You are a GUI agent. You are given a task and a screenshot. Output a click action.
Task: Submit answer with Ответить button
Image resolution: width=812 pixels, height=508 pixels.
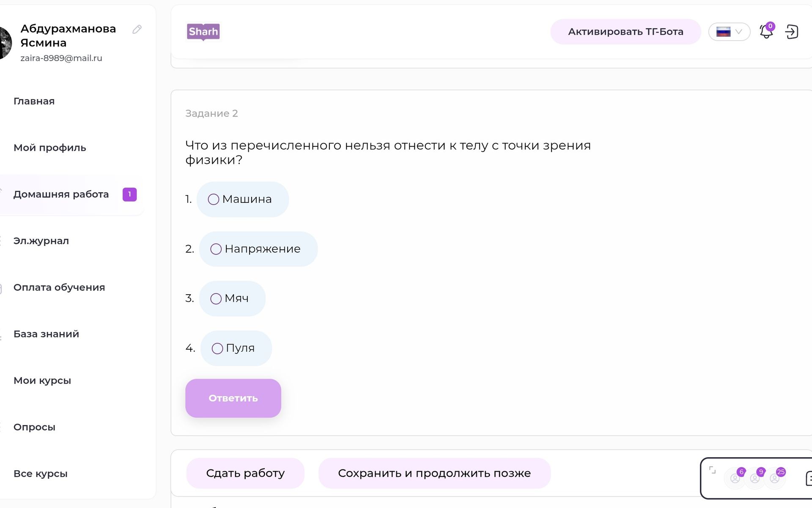point(233,398)
